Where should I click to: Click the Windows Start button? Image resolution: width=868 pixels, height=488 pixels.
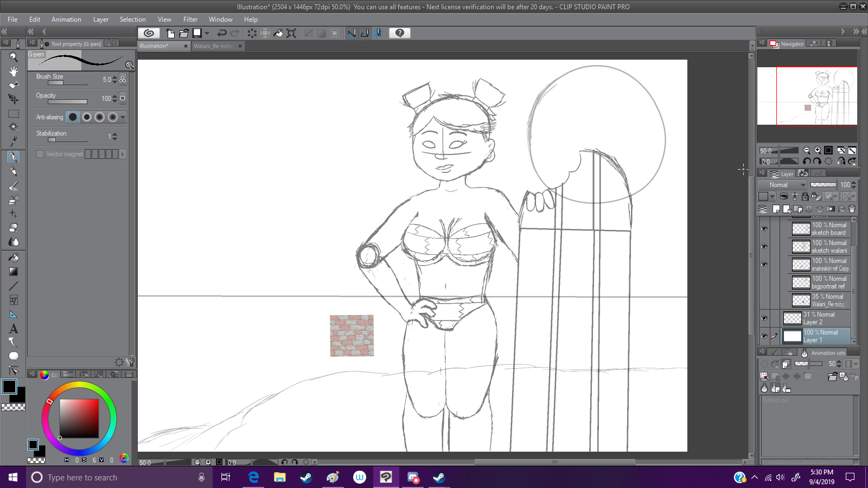(13, 477)
